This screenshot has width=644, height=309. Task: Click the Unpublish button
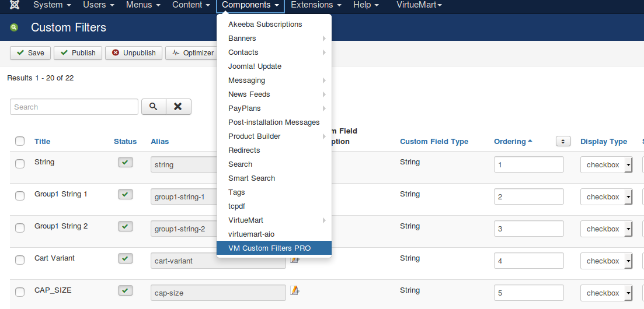pyautogui.click(x=134, y=53)
